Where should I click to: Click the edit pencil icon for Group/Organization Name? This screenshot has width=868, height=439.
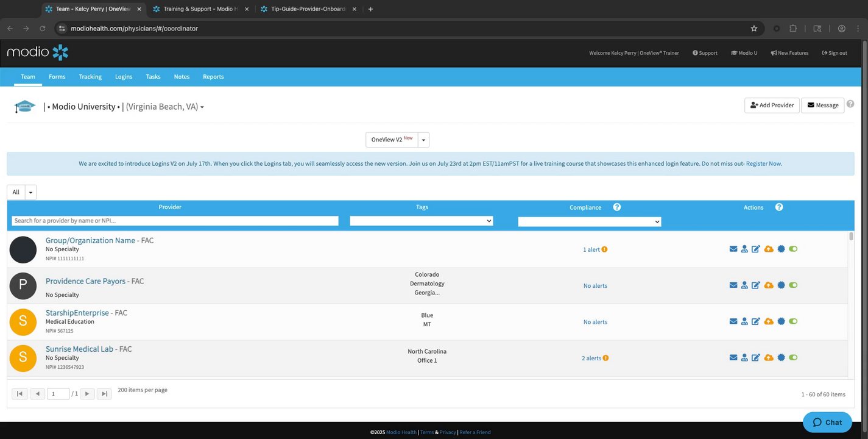756,249
